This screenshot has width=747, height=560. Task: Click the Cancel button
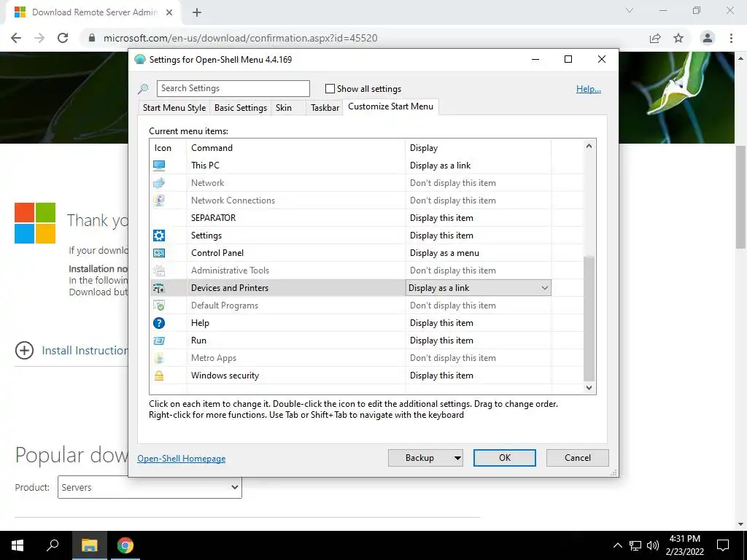click(578, 458)
